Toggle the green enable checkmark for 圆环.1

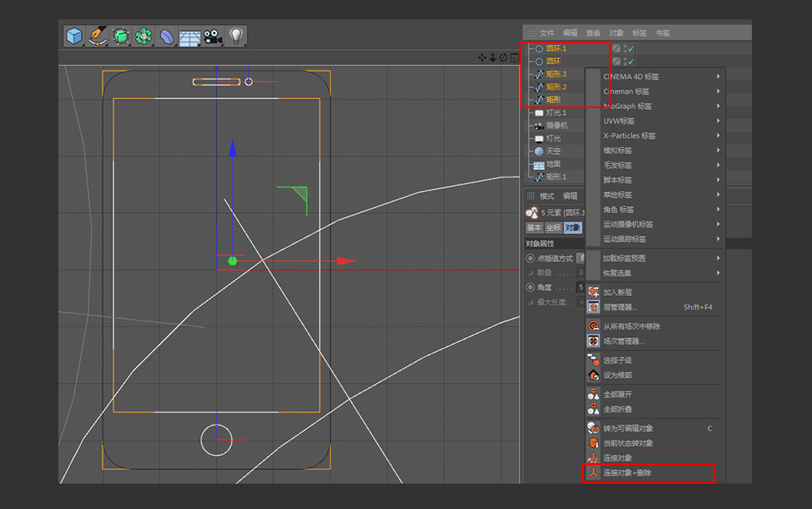tap(629, 48)
